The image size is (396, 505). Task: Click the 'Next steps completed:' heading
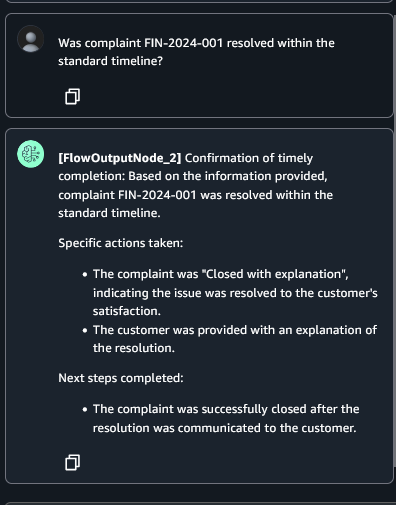tap(121, 378)
